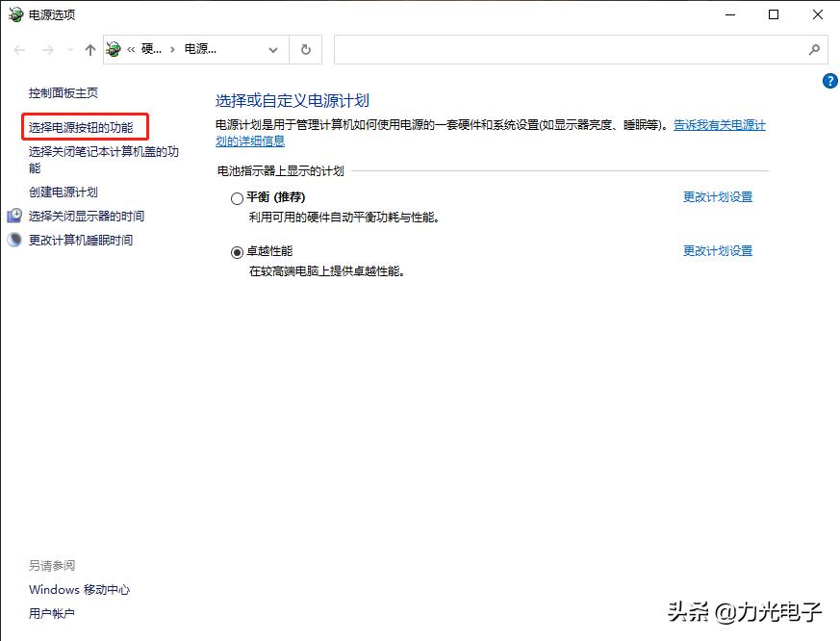Expand the « chevron in the address breadcrumb
This screenshot has width=840, height=641.
click(134, 49)
